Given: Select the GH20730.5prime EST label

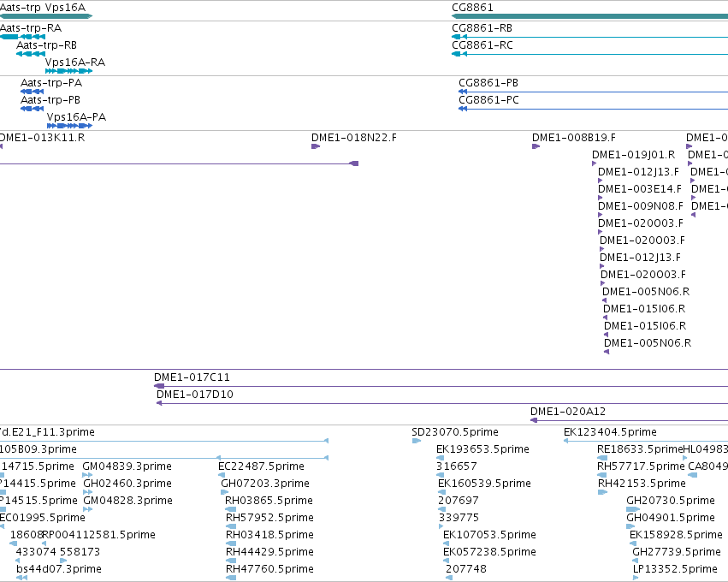Looking at the screenshot, I should pos(671,501).
